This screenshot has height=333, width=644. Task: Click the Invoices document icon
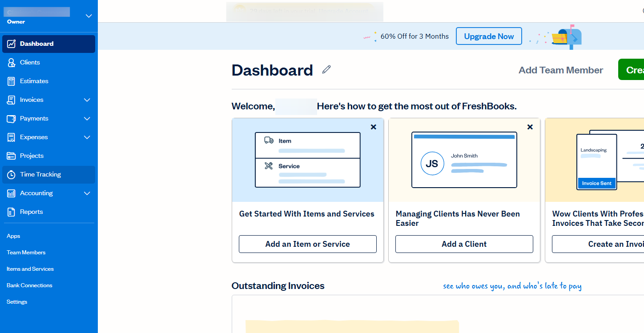pos(12,100)
